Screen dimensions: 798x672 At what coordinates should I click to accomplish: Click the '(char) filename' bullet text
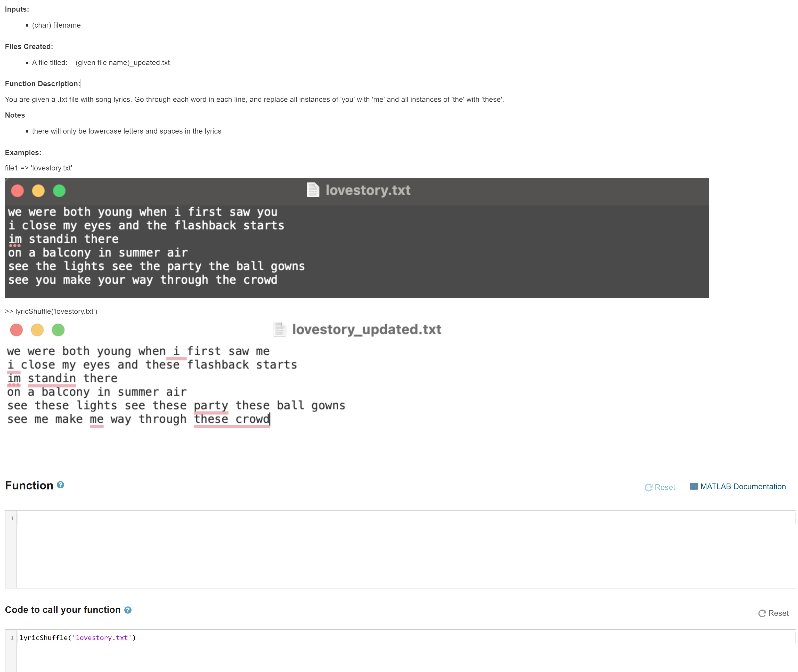pos(56,25)
